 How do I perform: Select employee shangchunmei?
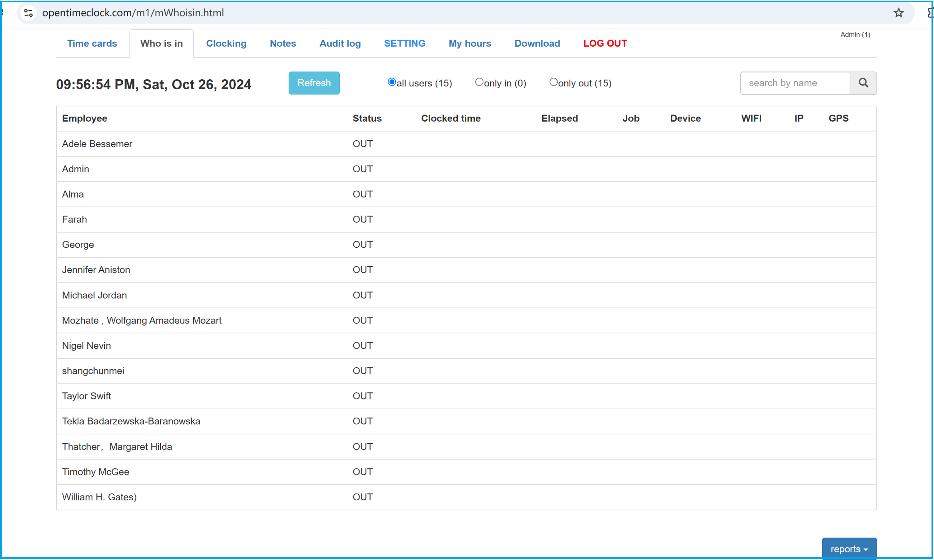(93, 371)
